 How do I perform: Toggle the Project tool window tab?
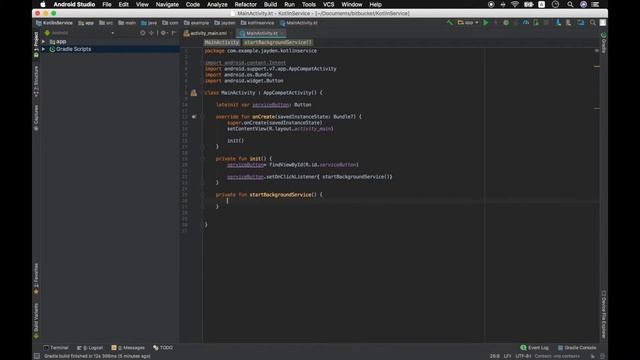[36, 44]
